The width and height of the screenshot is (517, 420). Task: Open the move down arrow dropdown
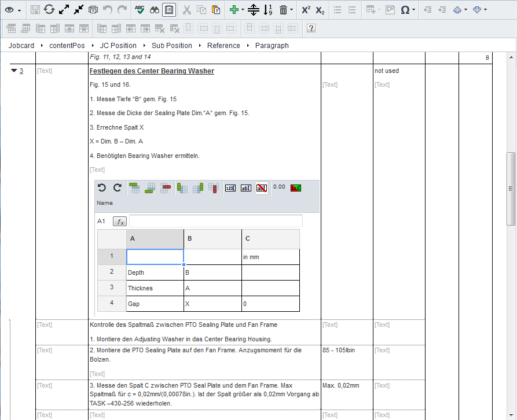(485, 10)
